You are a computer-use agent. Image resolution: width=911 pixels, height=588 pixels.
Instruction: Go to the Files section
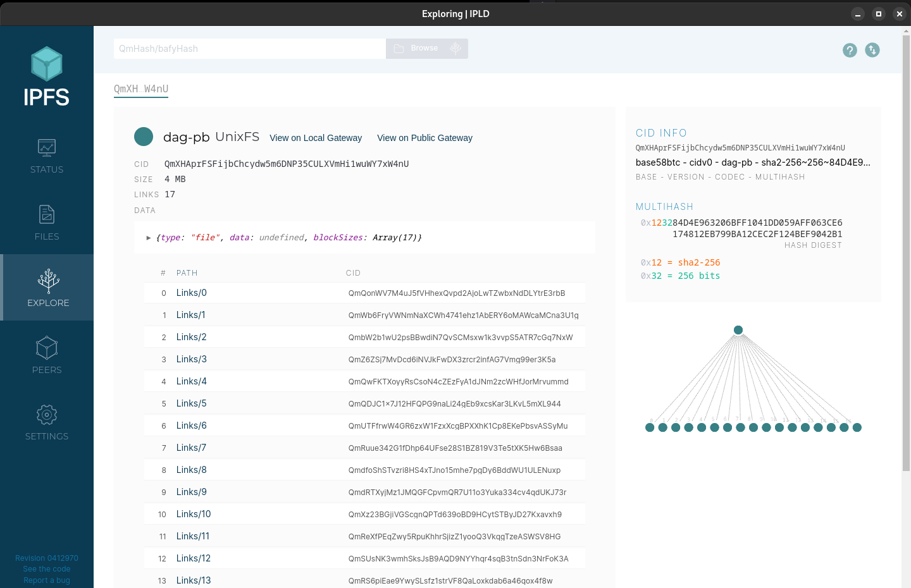click(x=47, y=223)
